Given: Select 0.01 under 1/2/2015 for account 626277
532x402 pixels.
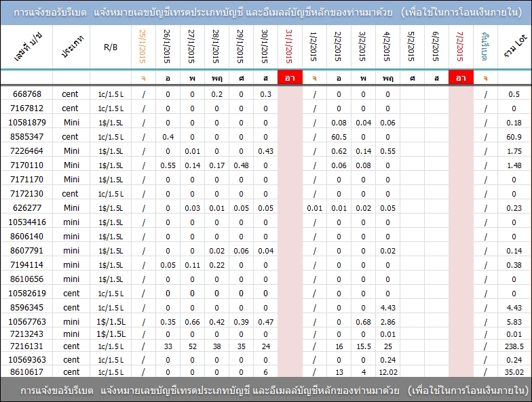Looking at the screenshot, I should pos(314,208).
